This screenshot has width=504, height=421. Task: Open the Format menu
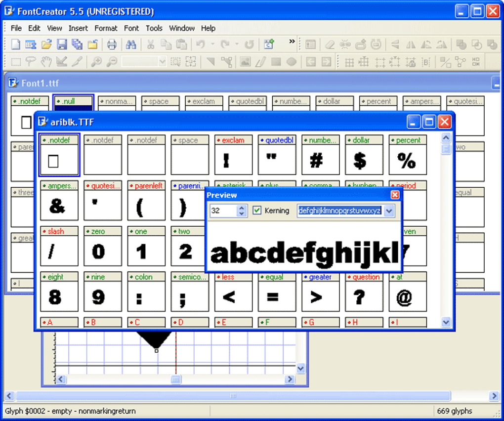pos(106,28)
